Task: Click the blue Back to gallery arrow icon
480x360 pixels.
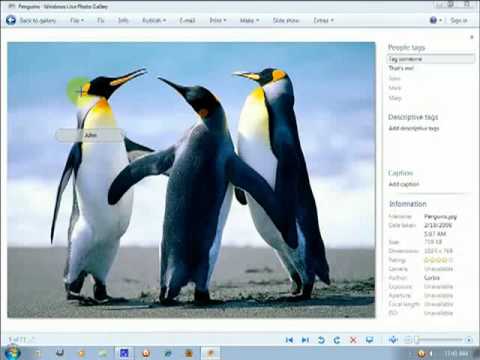Action: click(11, 20)
